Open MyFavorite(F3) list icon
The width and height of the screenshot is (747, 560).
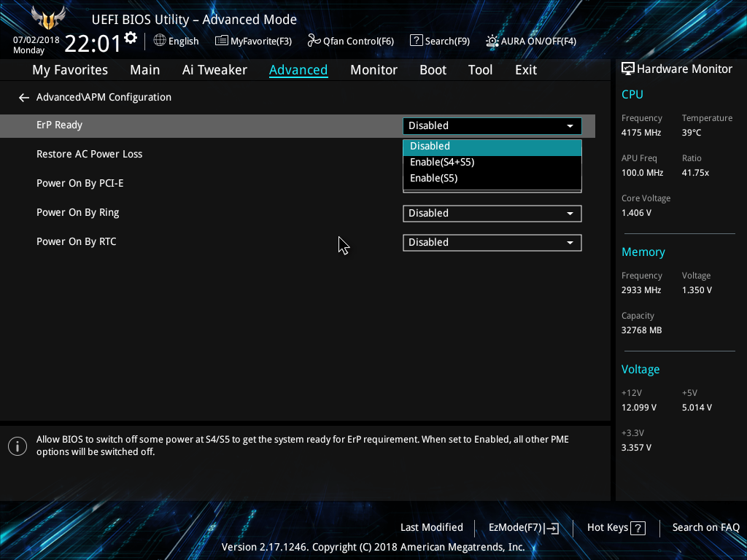coord(222,41)
